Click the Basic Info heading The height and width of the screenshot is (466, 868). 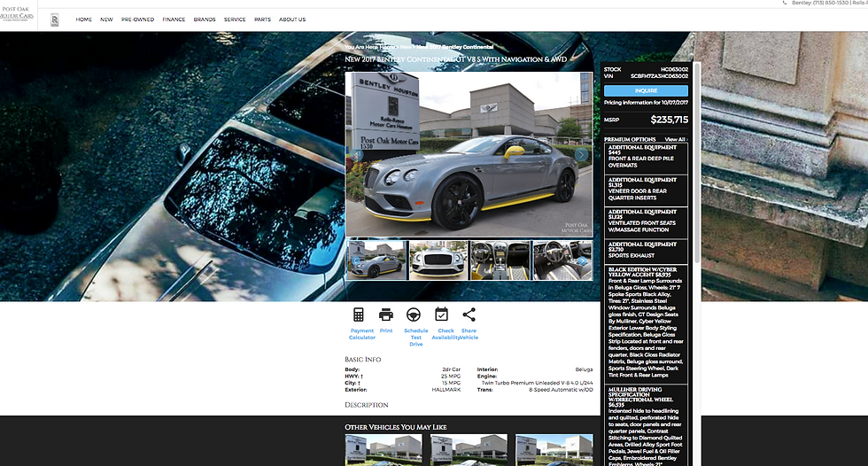coord(362,359)
